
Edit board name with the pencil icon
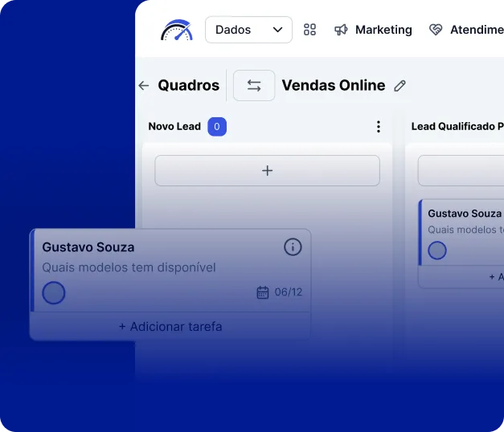(400, 86)
